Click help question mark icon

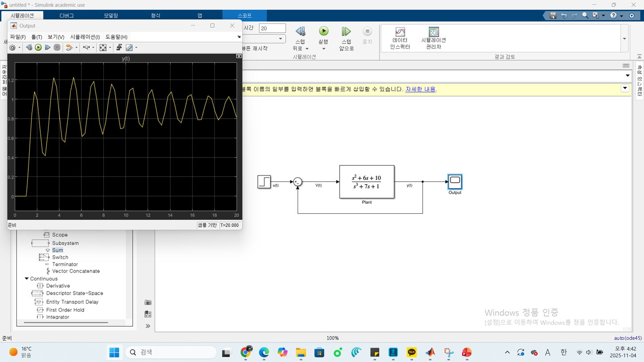(613, 15)
